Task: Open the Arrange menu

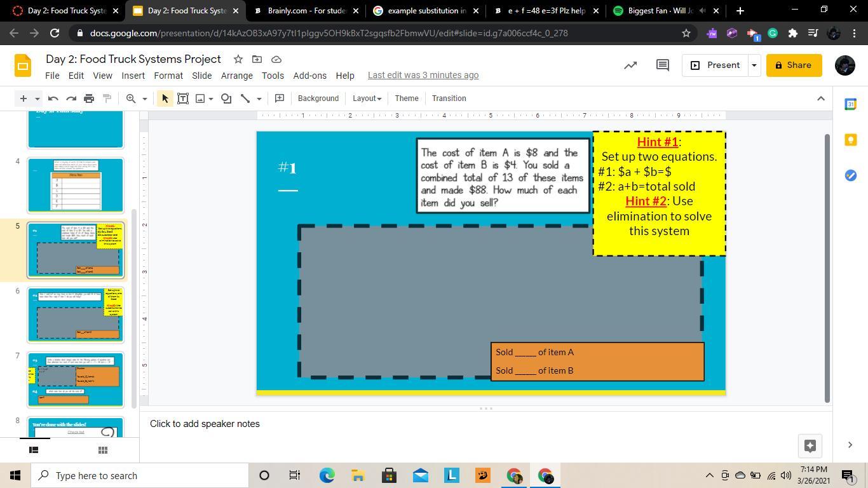Action: [236, 75]
